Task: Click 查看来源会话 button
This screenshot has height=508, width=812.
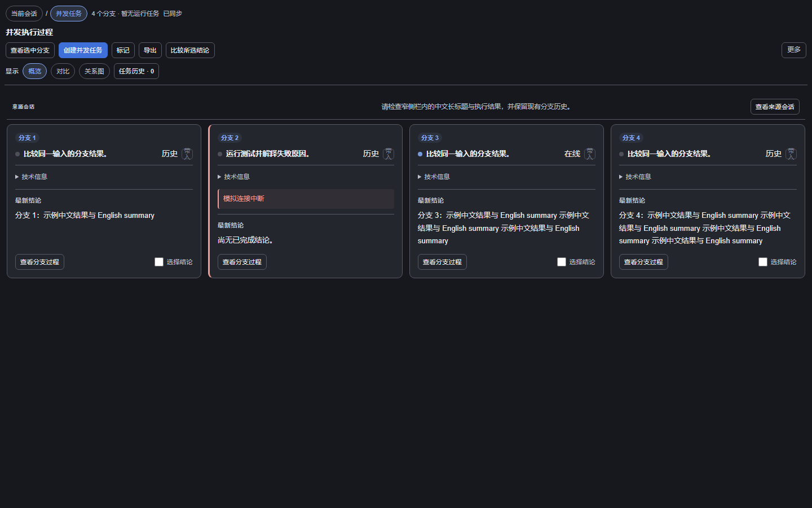Action: point(775,107)
